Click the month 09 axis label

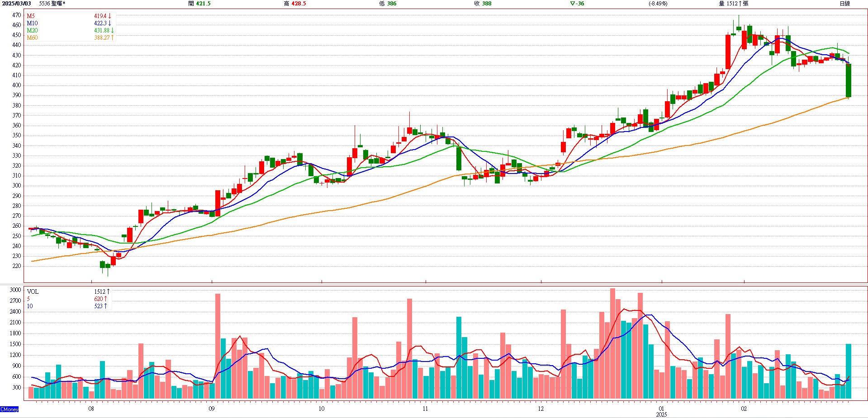pos(212,409)
